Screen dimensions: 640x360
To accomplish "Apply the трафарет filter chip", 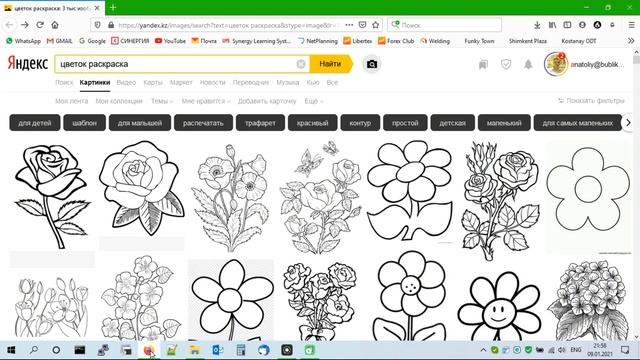I will pos(260,123).
